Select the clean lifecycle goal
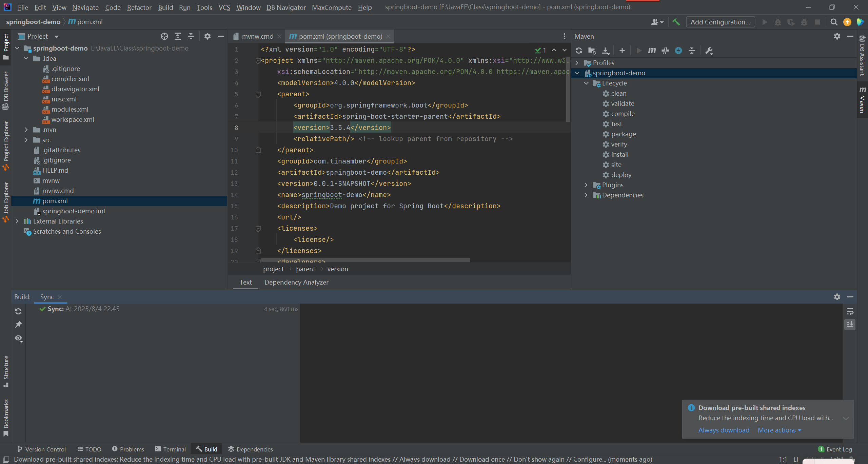The image size is (868, 464). click(x=619, y=93)
